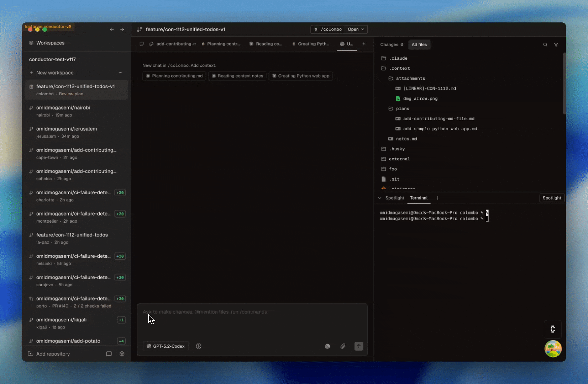The height and width of the screenshot is (384, 588).
Task: Open the search icon in the files panel
Action: coord(545,44)
